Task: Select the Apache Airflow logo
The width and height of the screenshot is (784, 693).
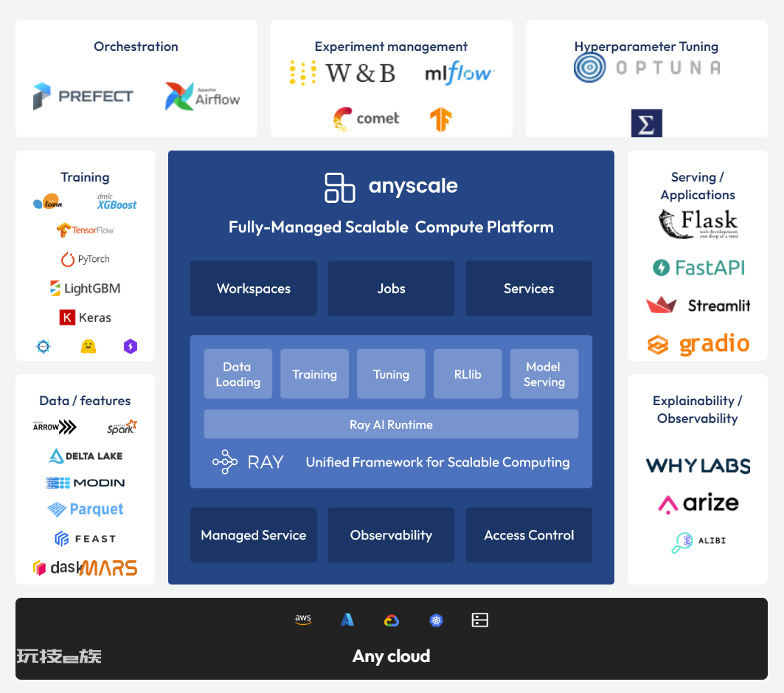Action: point(203,95)
